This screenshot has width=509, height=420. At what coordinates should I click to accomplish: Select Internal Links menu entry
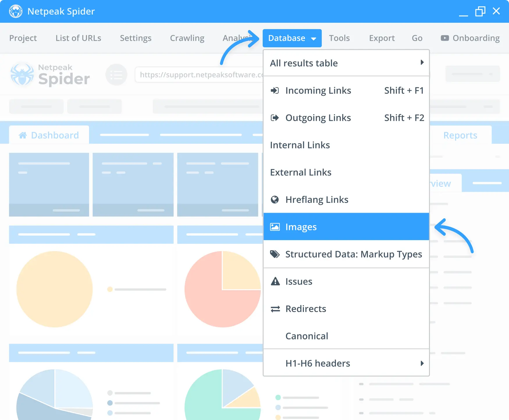click(346, 145)
